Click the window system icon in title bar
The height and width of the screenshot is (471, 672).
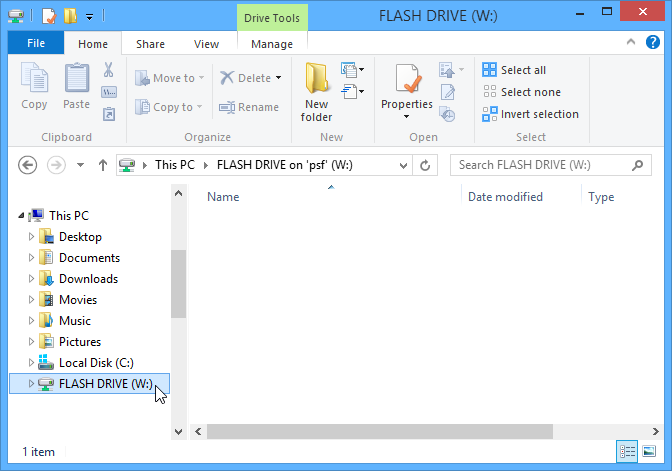16,16
